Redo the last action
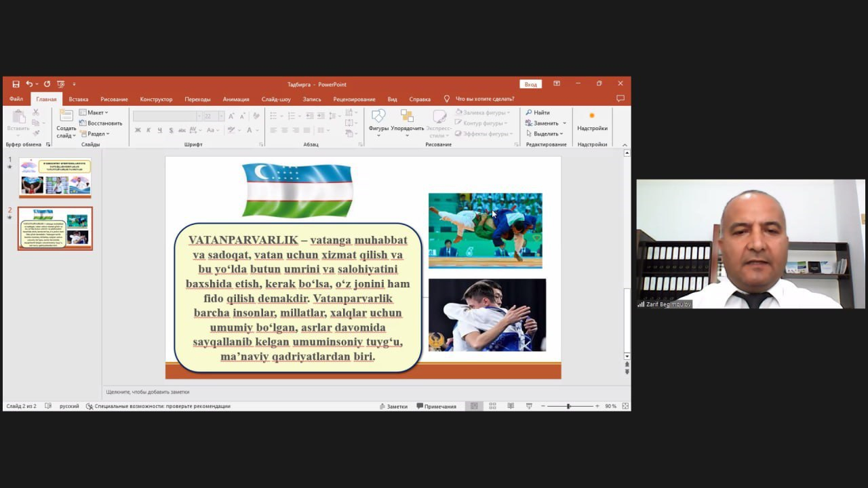The height and width of the screenshot is (488, 868). point(47,84)
